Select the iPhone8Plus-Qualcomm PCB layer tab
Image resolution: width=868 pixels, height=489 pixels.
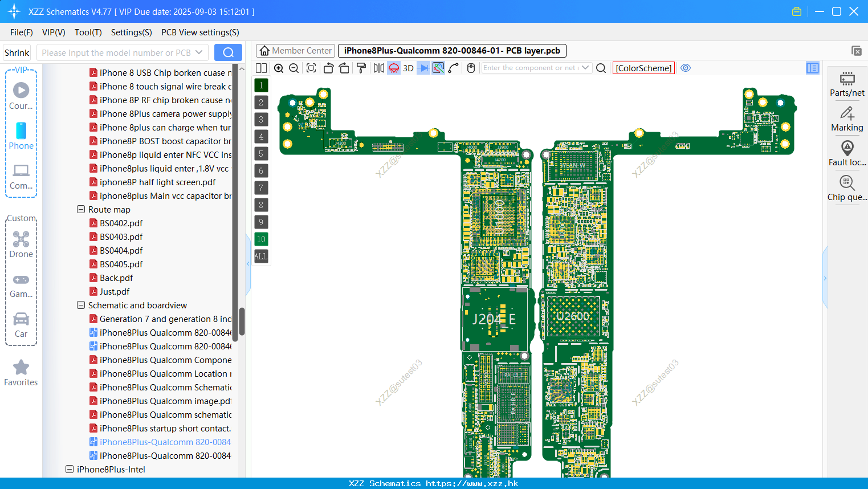point(452,51)
